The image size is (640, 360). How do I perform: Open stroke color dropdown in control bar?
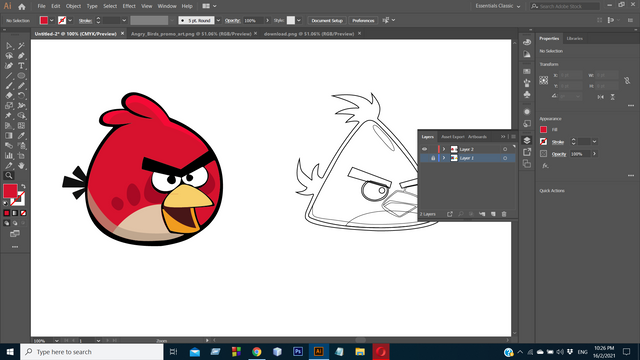[70, 20]
